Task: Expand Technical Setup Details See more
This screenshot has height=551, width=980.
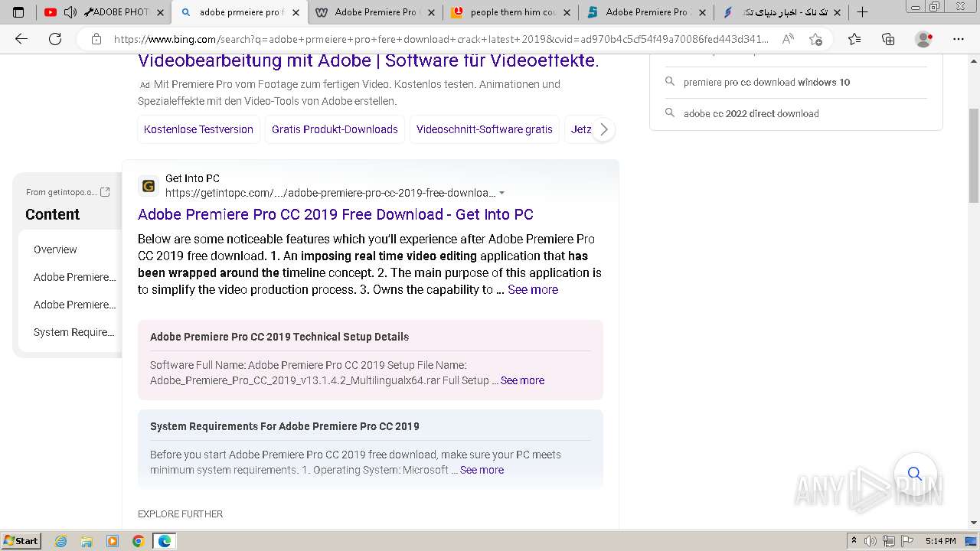Action: point(522,380)
